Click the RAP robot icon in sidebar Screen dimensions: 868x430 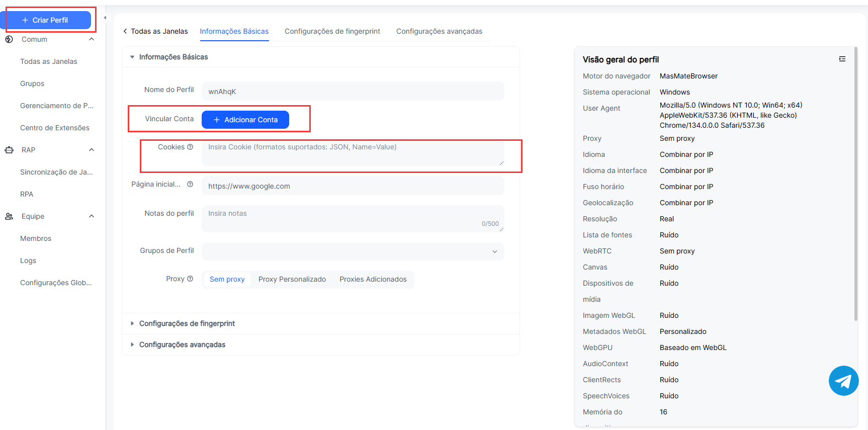pyautogui.click(x=9, y=150)
